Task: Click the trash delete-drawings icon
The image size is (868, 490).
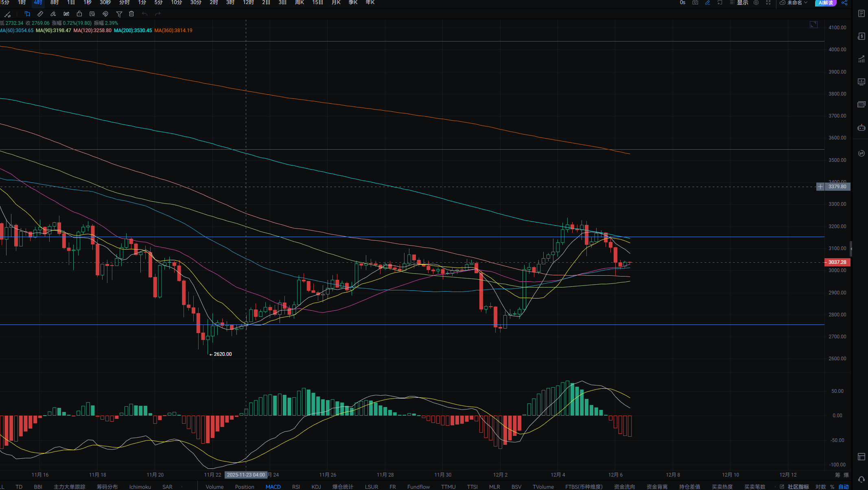Action: pyautogui.click(x=131, y=14)
